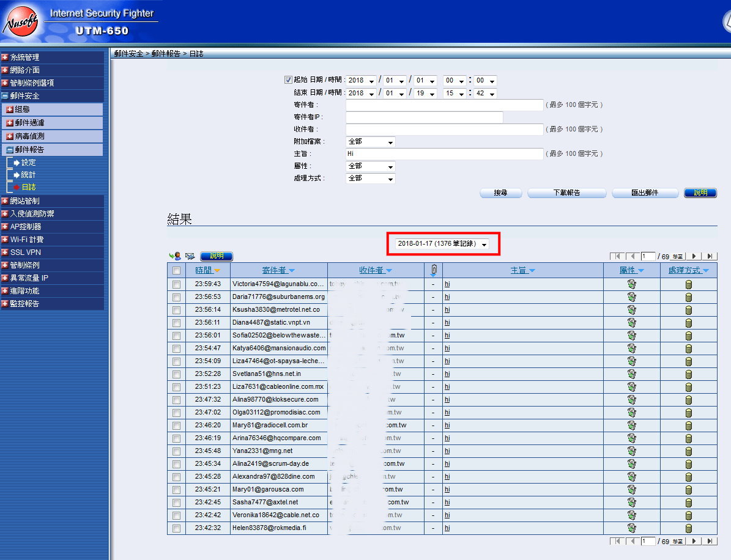Go to next page using top pager
The image size is (731, 560).
[x=694, y=256]
